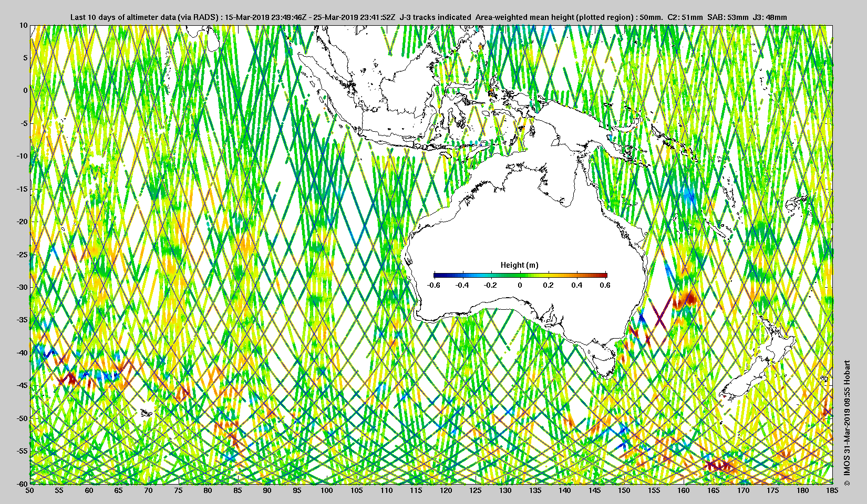Click the colorbar tick label "-0.4"

(462, 285)
